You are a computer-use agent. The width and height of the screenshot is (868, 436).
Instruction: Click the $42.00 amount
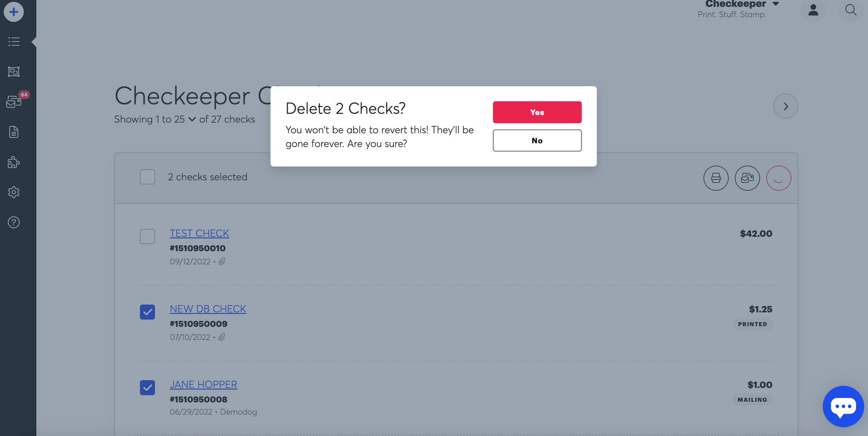point(756,234)
